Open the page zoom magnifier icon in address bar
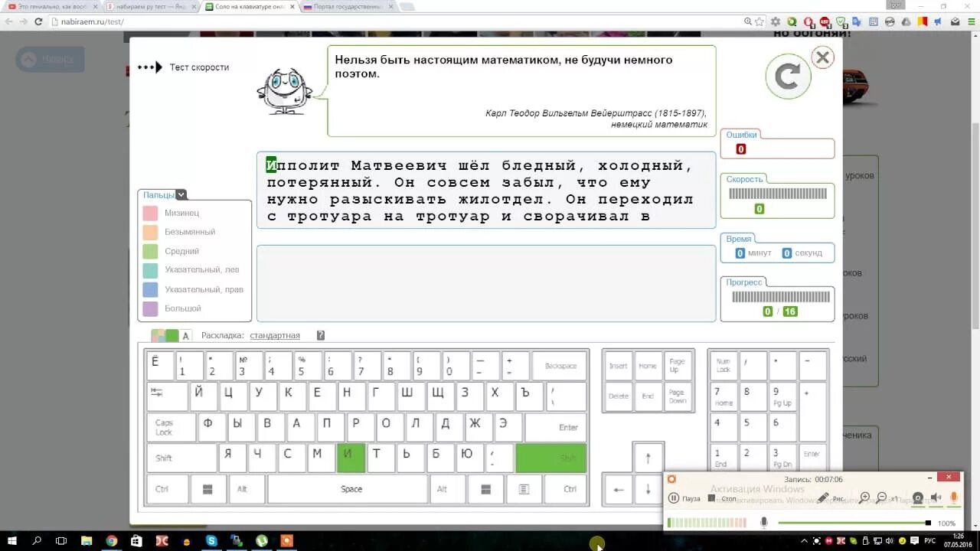This screenshot has width=980, height=551. pos(748,21)
